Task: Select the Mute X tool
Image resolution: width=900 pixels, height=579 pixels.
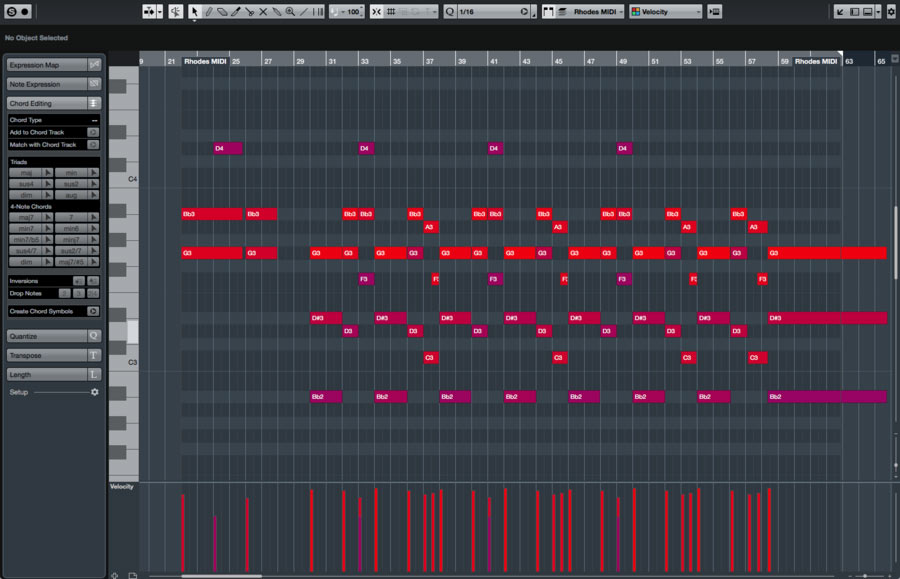Action: [263, 11]
